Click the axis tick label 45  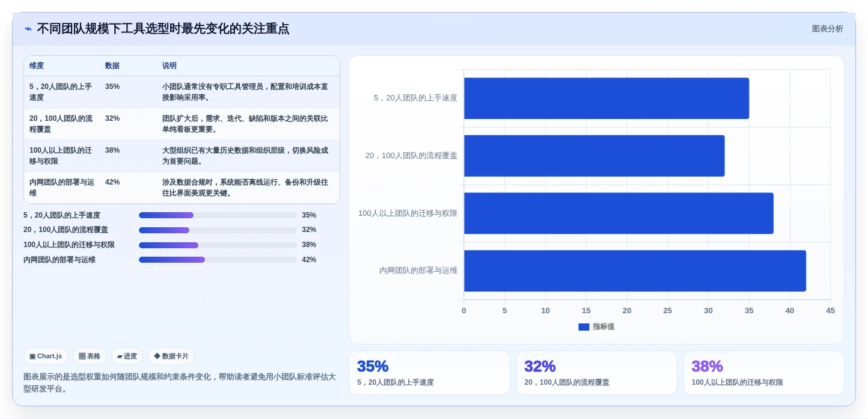[x=830, y=311]
